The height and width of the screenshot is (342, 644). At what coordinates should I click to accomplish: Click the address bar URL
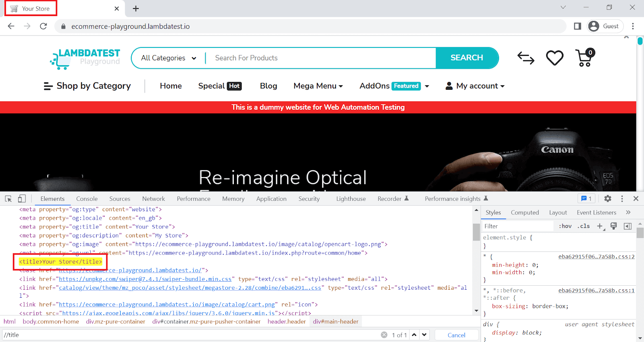pyautogui.click(x=130, y=27)
